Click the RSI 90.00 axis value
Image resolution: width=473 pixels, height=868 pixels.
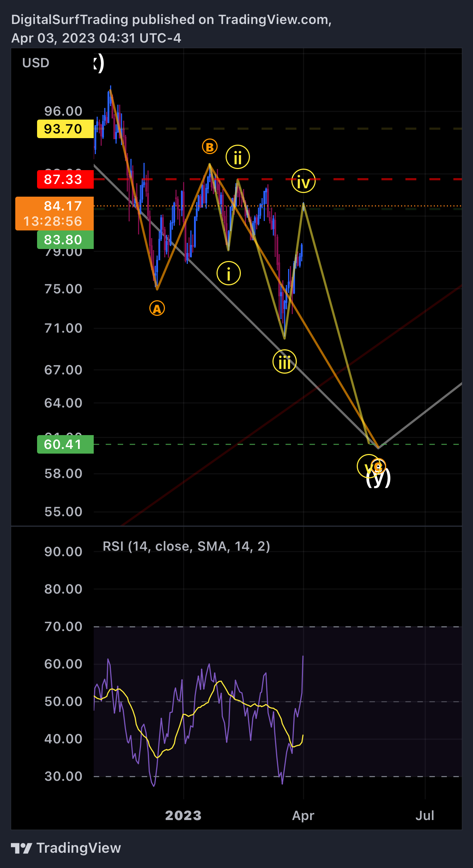(x=63, y=552)
